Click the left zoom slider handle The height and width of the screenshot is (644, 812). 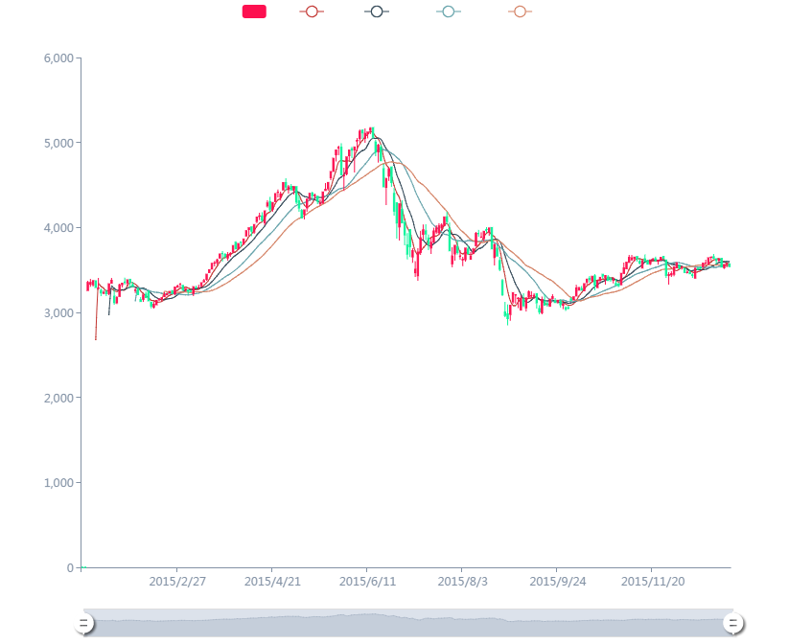click(83, 623)
